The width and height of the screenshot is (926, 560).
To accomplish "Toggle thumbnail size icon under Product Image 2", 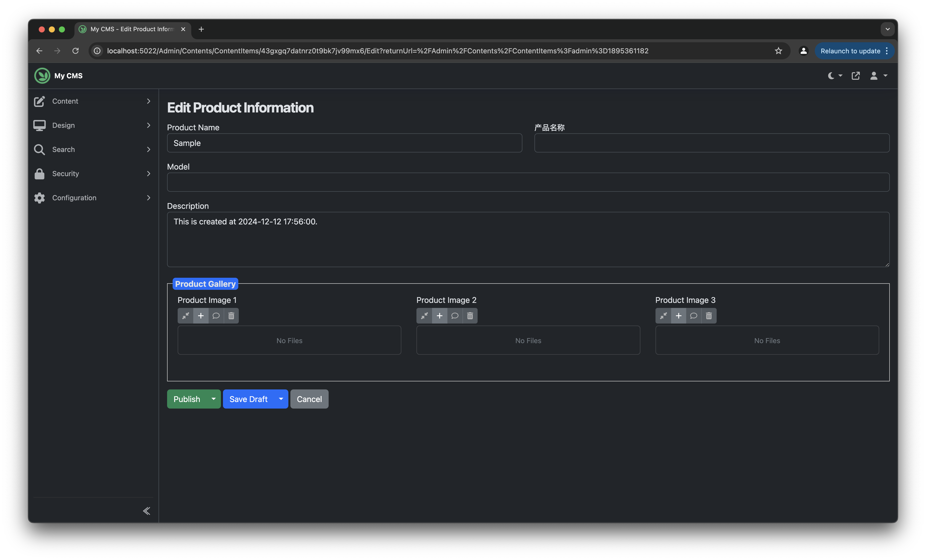I will pyautogui.click(x=424, y=316).
